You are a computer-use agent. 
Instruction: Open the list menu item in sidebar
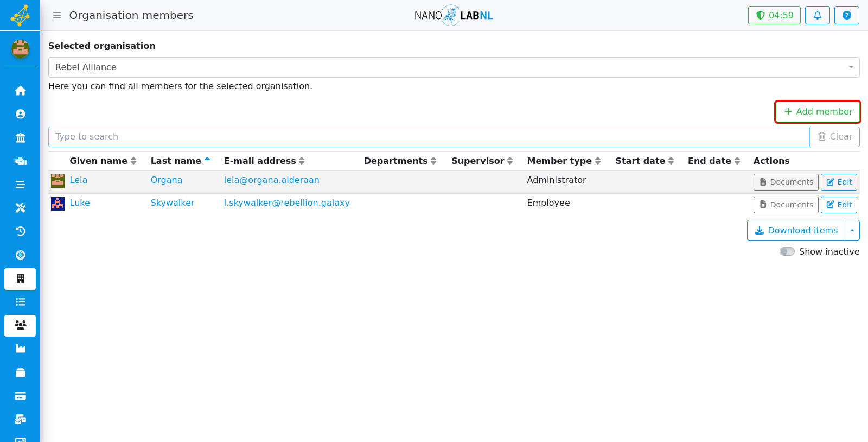(20, 302)
